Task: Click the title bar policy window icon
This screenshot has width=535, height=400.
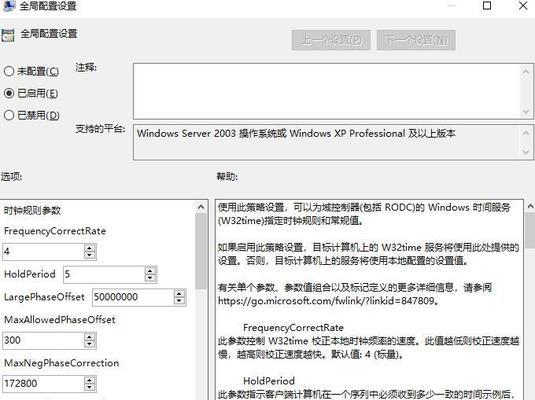Action: pos(8,5)
